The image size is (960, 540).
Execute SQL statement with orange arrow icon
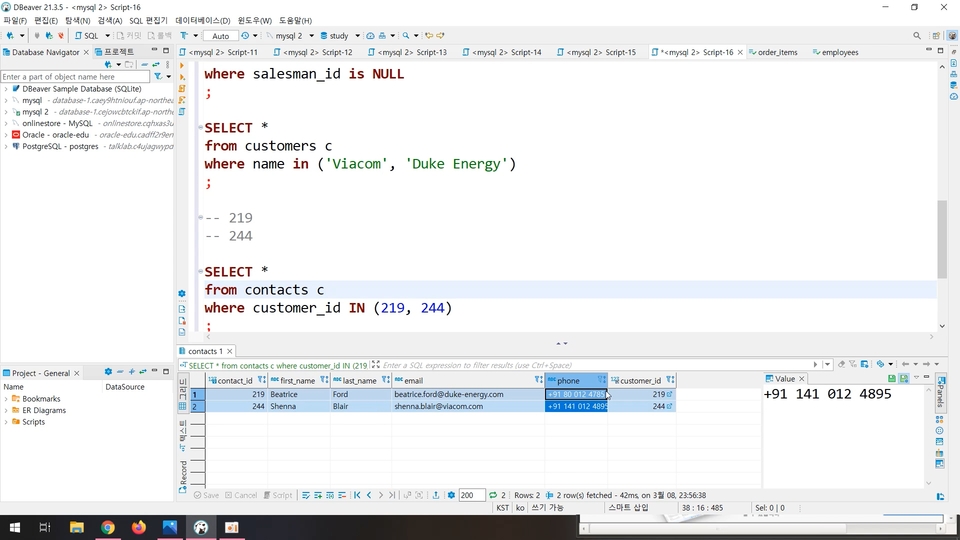(182, 66)
